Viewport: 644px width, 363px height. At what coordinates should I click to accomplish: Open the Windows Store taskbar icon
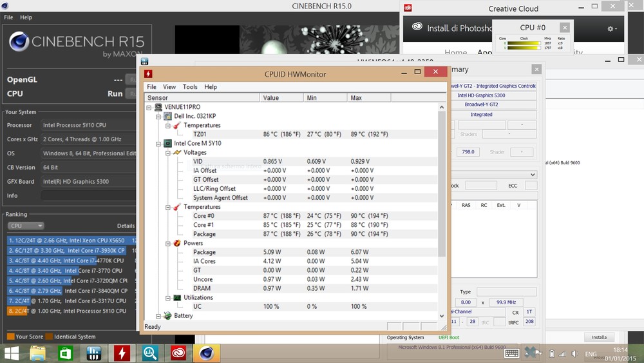point(66,353)
